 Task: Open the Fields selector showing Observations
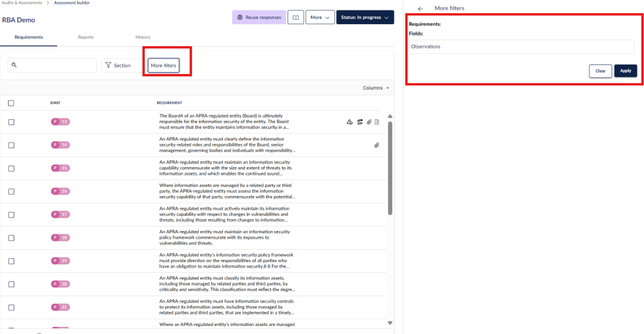[x=521, y=47]
